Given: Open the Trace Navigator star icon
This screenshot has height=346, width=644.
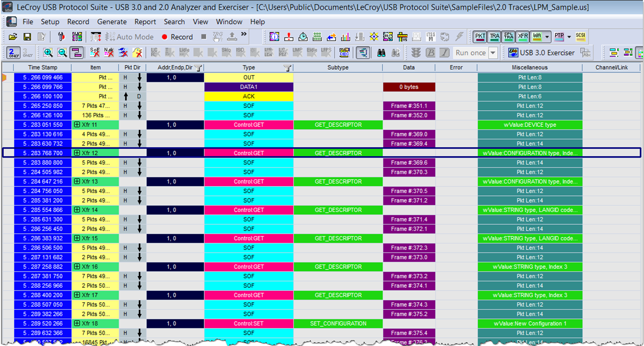Looking at the screenshot, I should pyautogui.click(x=374, y=37).
